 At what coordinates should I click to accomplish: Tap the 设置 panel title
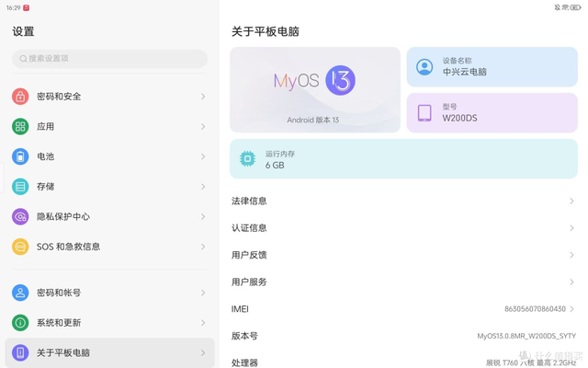point(23,31)
